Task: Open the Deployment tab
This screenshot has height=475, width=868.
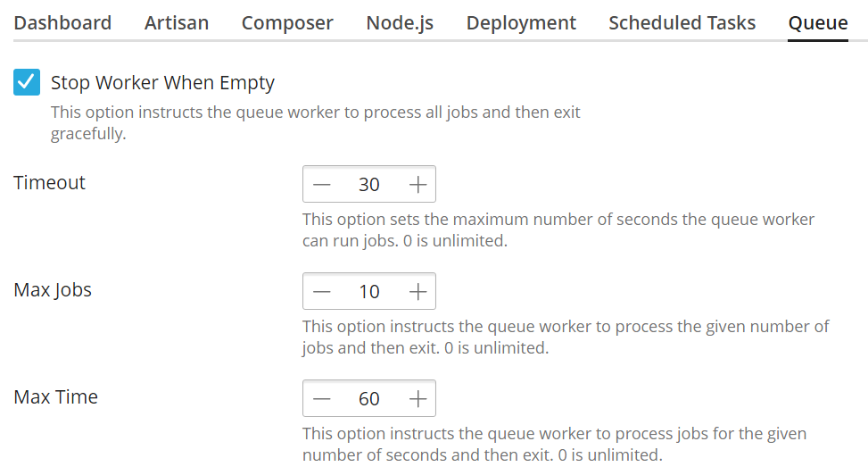Action: tap(521, 23)
